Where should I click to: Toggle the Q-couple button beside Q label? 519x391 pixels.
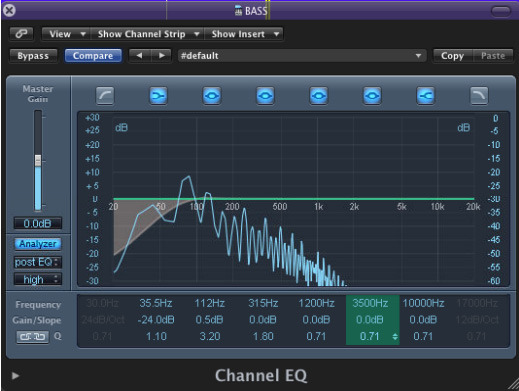(33, 336)
